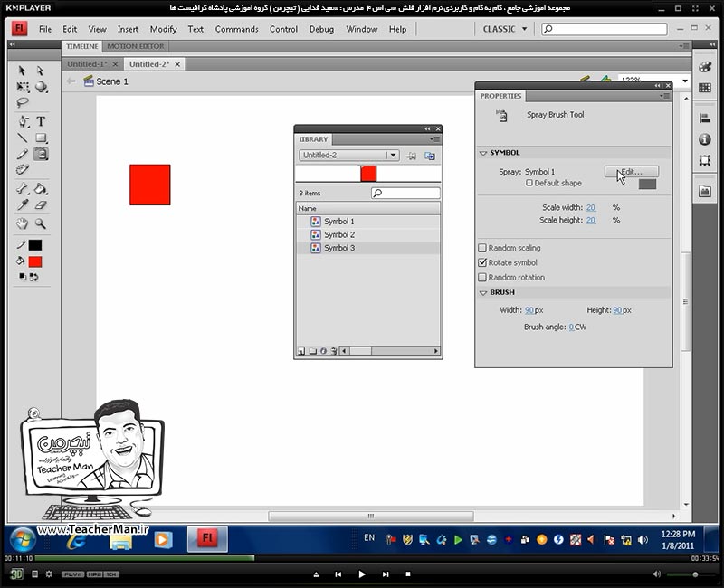Click the Scene 1 breadcrumb
The image size is (724, 588).
(111, 81)
